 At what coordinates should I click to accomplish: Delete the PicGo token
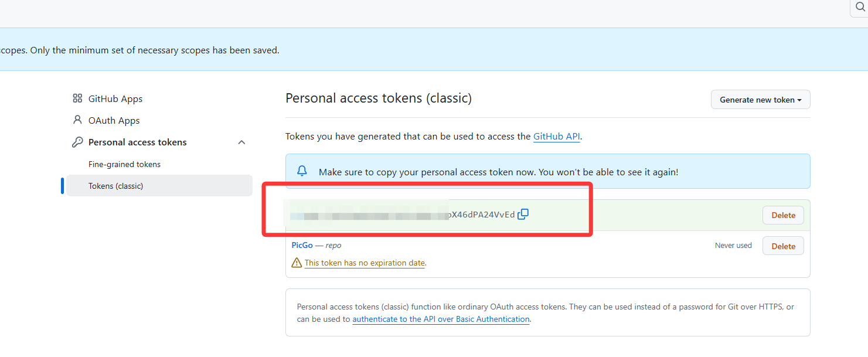click(782, 246)
